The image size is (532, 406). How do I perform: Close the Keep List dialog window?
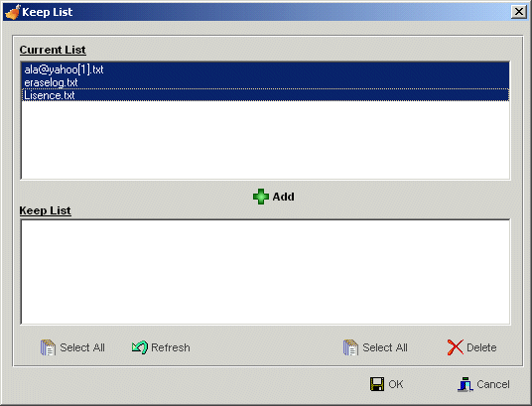click(519, 12)
